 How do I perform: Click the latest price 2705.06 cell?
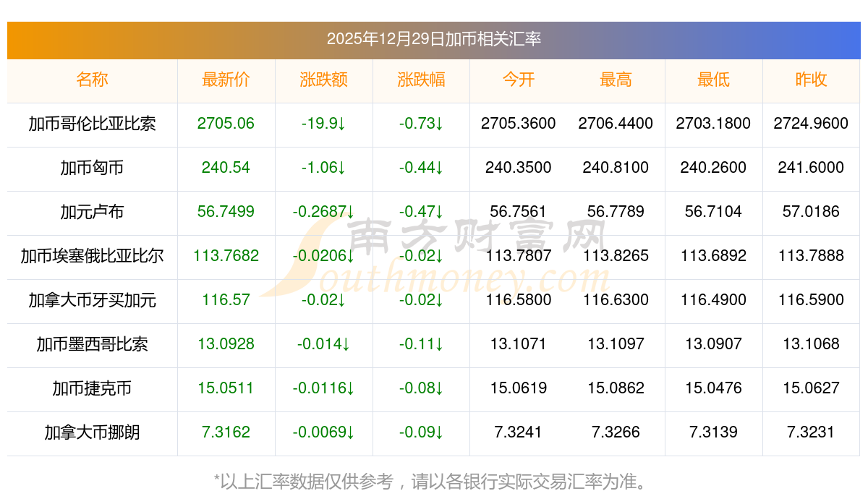click(x=226, y=124)
